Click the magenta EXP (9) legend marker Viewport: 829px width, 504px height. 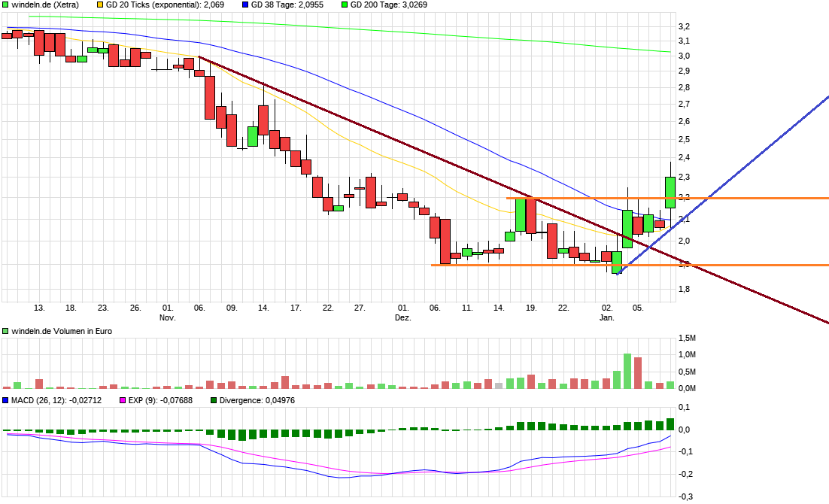(x=124, y=400)
